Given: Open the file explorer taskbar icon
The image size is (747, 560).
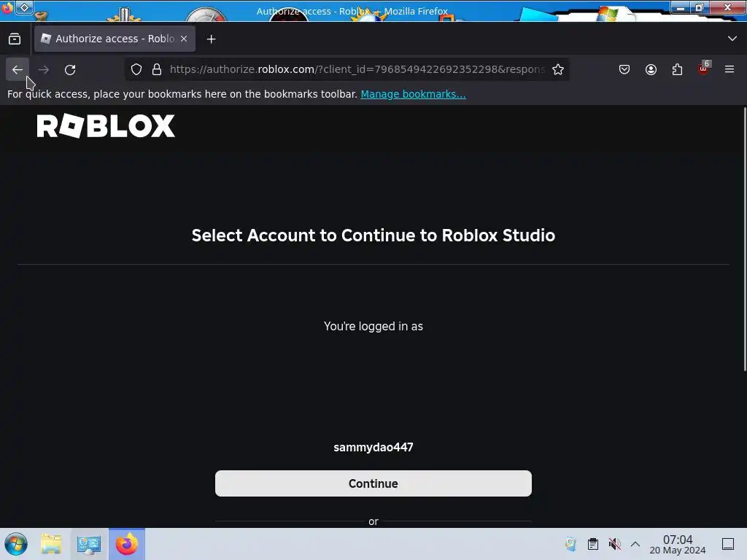Looking at the screenshot, I should 51,544.
